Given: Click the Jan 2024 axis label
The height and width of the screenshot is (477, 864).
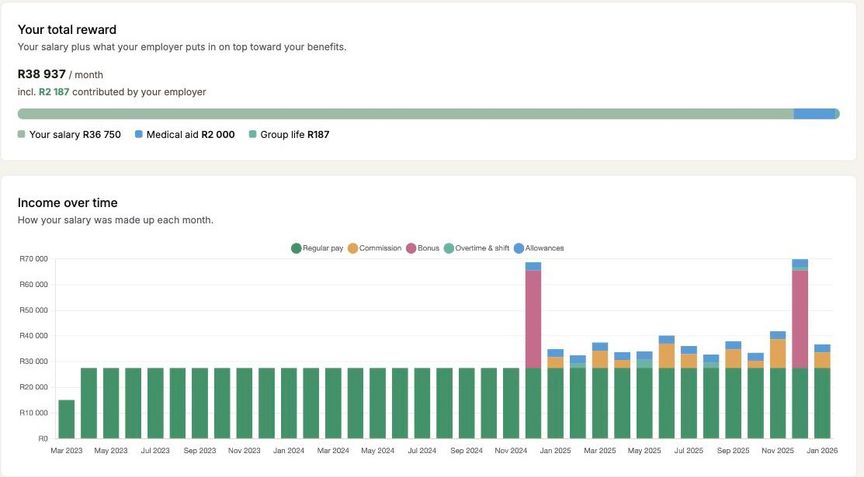Looking at the screenshot, I should click(289, 451).
